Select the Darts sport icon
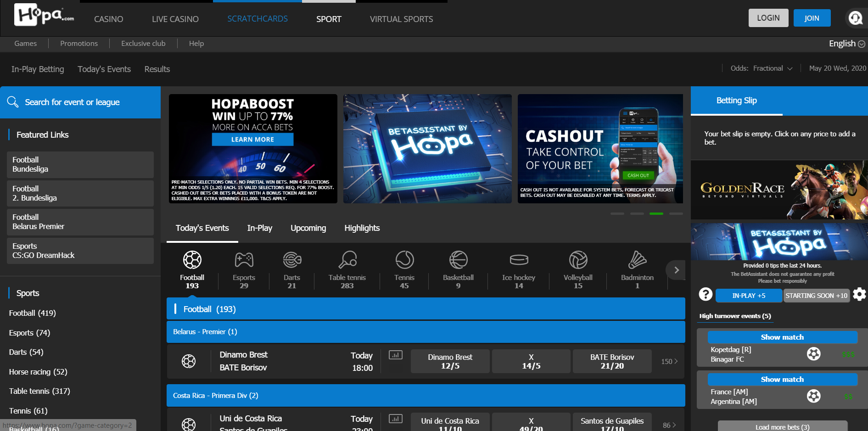This screenshot has height=431, width=868. point(292,260)
